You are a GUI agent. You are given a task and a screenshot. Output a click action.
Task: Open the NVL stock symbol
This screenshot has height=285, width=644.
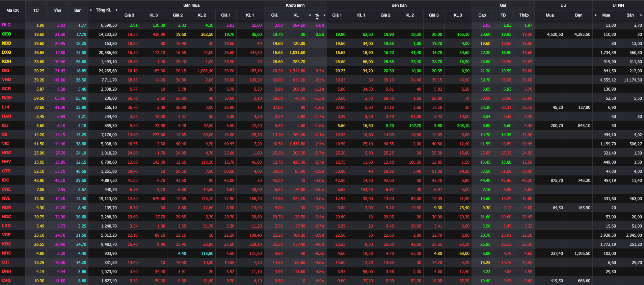point(6,198)
